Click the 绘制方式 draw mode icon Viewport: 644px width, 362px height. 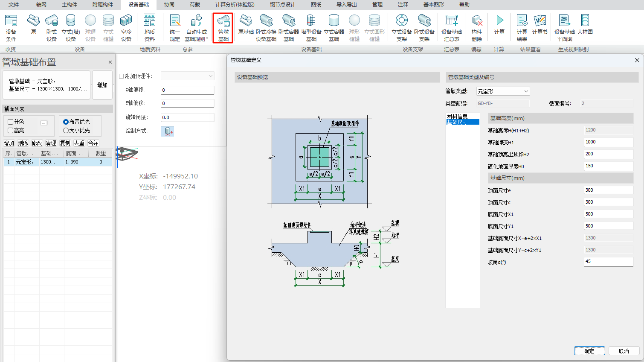coord(167,131)
